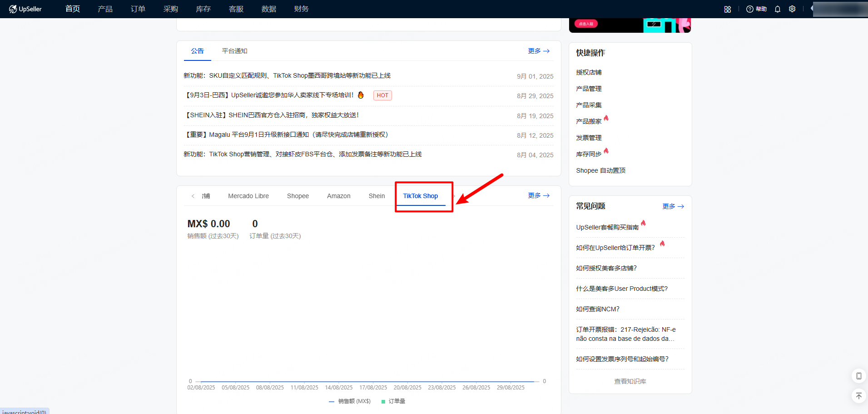Click 更多 link beside 常见问题
This screenshot has height=414, width=868.
[x=673, y=206]
